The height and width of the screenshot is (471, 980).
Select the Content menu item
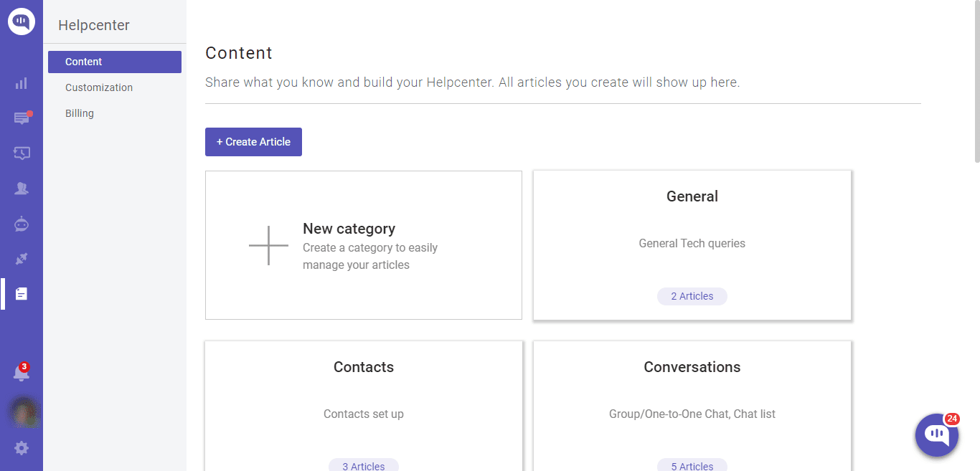(84, 62)
